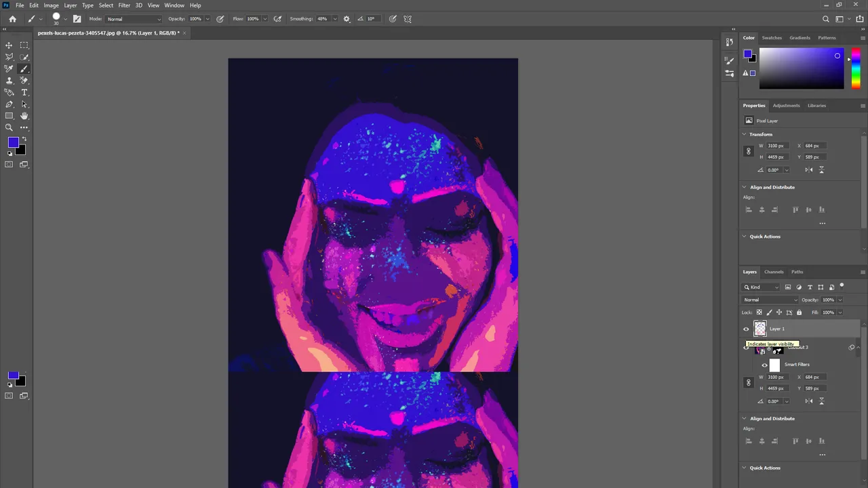The image size is (868, 488).
Task: Toggle pressure for brush size
Action: pyautogui.click(x=393, y=19)
